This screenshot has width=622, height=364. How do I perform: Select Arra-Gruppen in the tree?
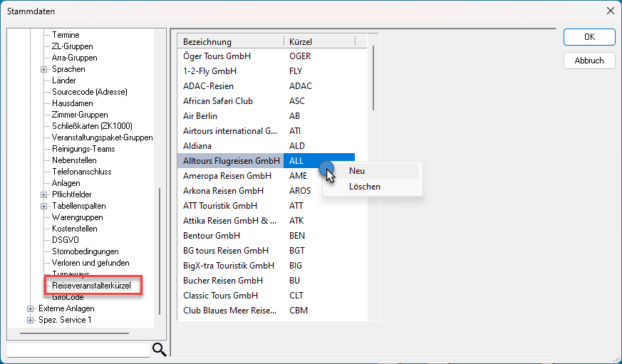(x=75, y=58)
